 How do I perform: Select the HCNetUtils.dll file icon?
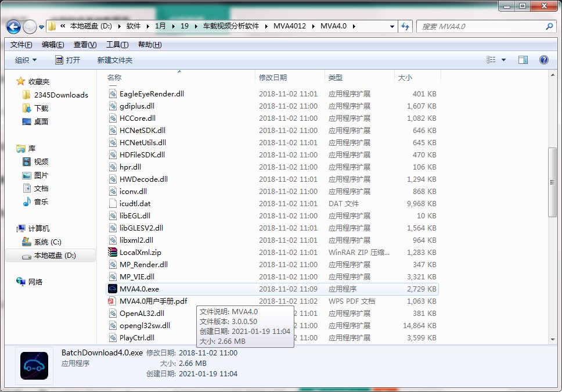click(113, 142)
